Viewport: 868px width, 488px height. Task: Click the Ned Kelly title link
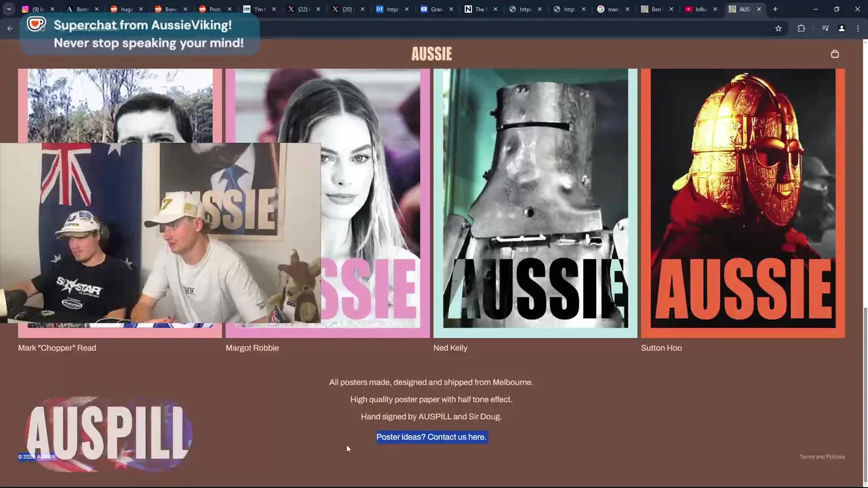point(450,348)
